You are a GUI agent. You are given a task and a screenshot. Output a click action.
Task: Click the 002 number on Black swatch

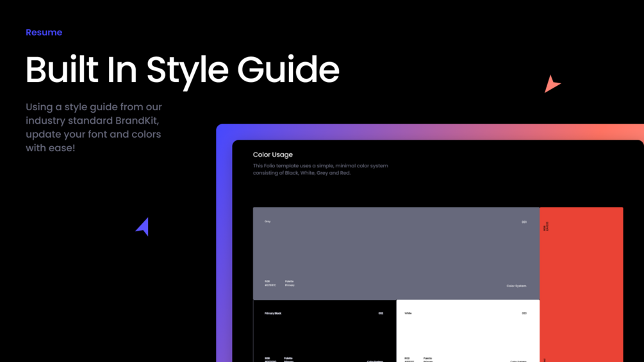click(381, 313)
